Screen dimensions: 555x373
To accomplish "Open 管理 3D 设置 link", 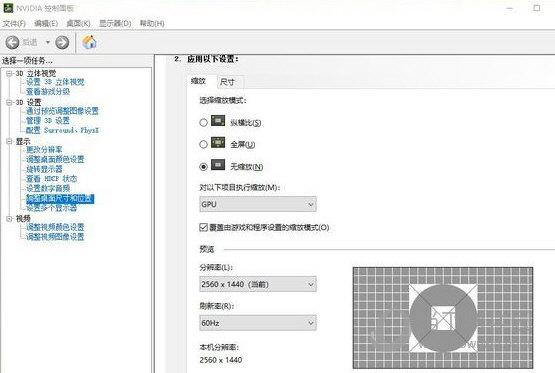I will (48, 121).
